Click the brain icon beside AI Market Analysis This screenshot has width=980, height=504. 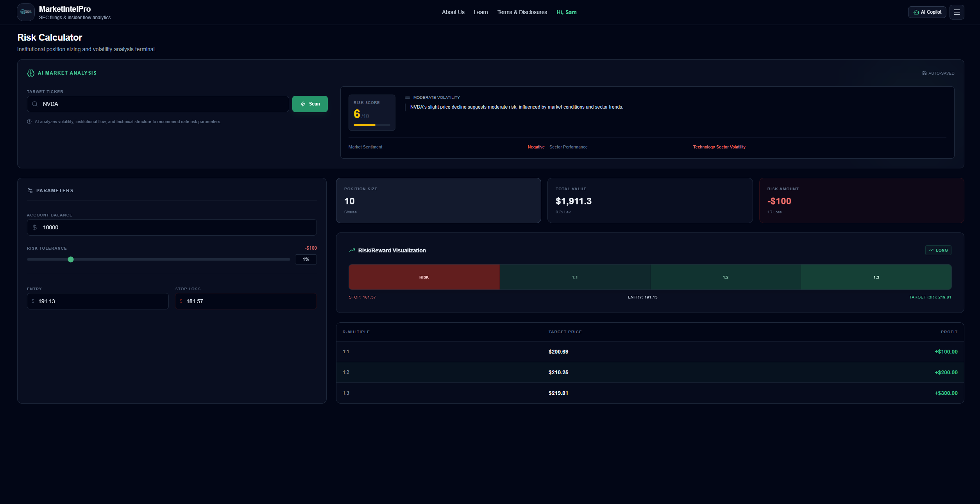30,73
